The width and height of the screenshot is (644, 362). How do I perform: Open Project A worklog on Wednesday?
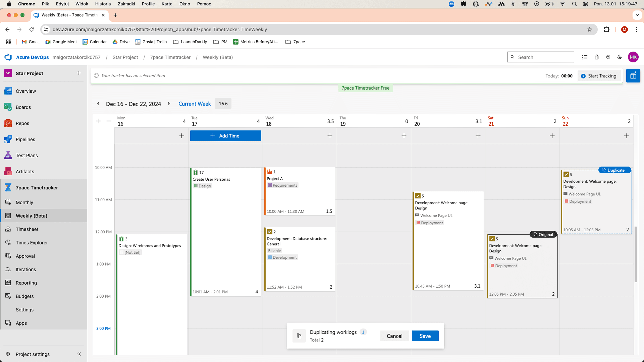coord(300,191)
